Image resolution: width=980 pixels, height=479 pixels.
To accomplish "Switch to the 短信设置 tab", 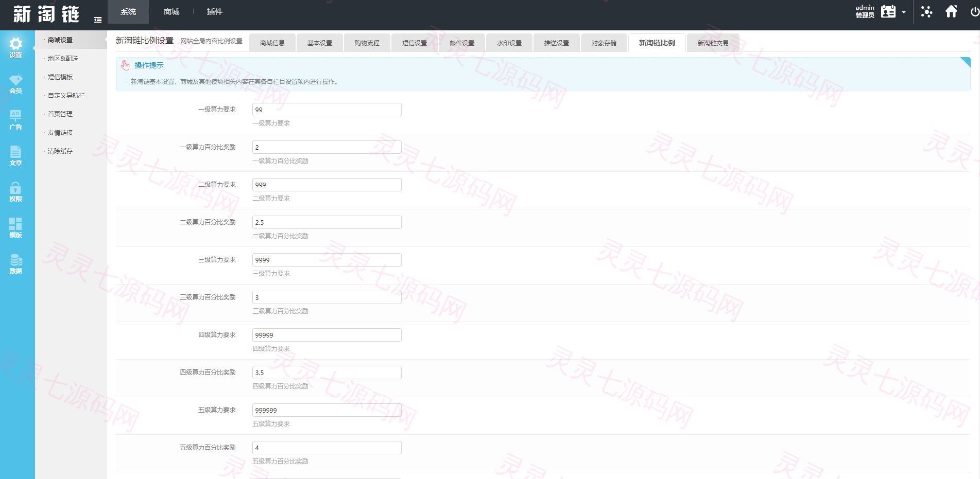I will click(x=415, y=43).
